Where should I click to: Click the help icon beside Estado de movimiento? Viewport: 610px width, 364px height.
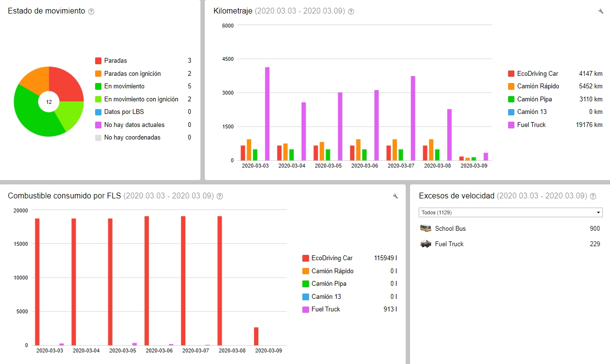tap(91, 12)
